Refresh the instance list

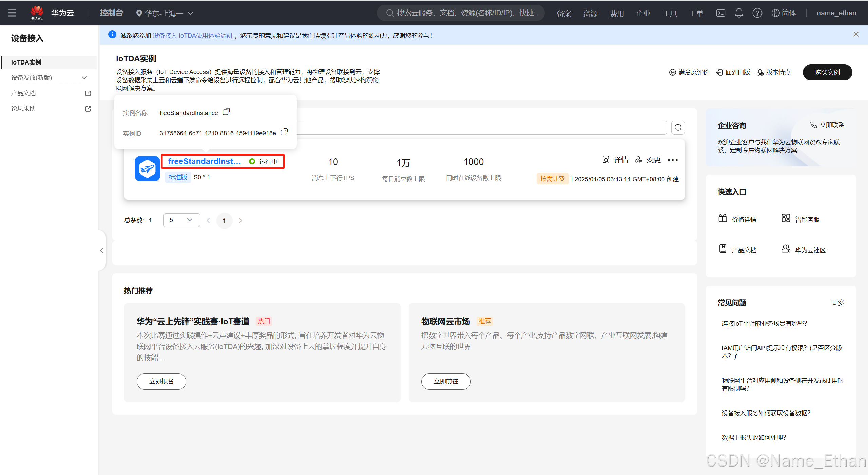(x=678, y=128)
